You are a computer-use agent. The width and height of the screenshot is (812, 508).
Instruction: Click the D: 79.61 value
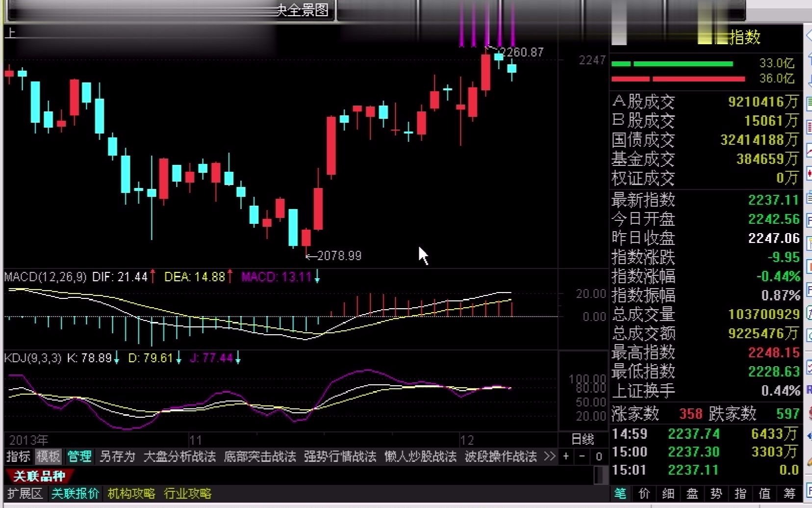(151, 358)
